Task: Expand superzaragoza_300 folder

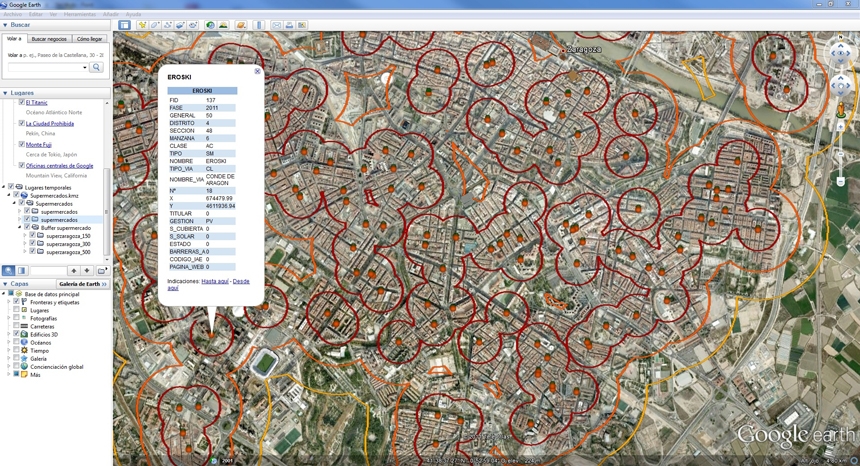Action: pos(25,244)
